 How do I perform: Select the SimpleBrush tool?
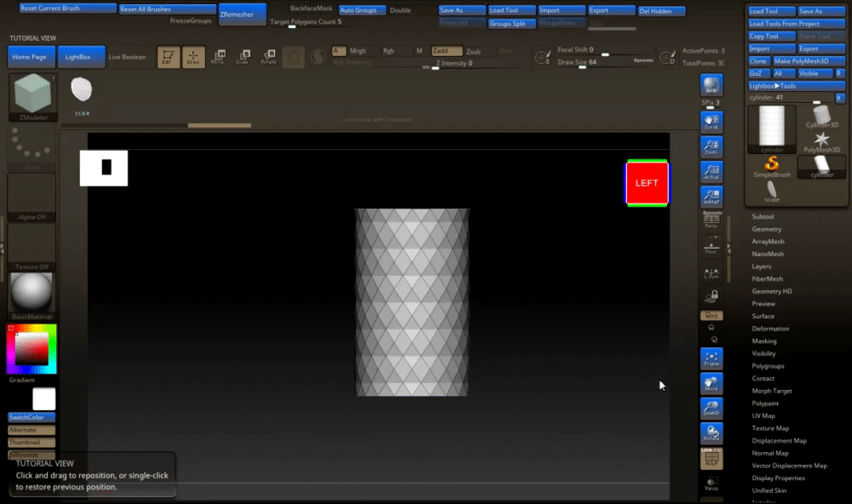772,167
